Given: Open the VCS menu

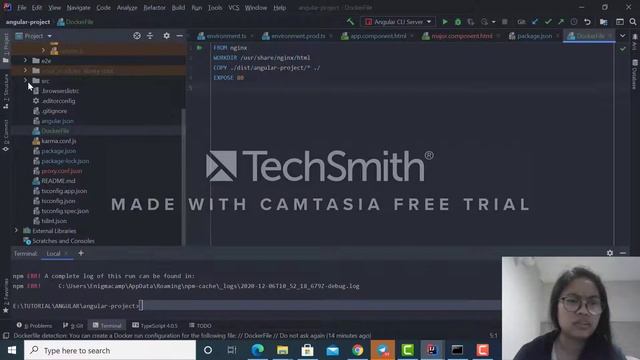Looking at the screenshot, I should (x=233, y=7).
